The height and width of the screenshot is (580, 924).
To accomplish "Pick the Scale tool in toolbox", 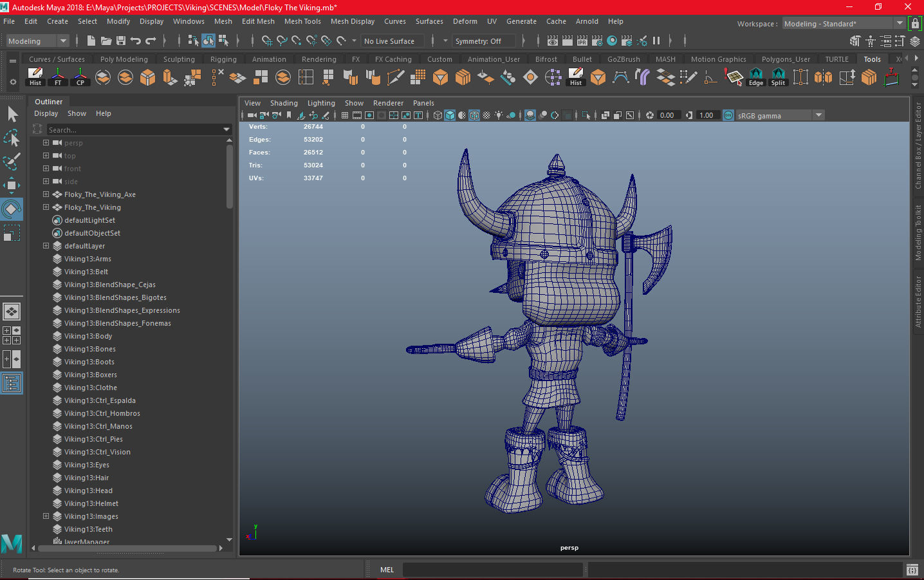I will pyautogui.click(x=12, y=232).
